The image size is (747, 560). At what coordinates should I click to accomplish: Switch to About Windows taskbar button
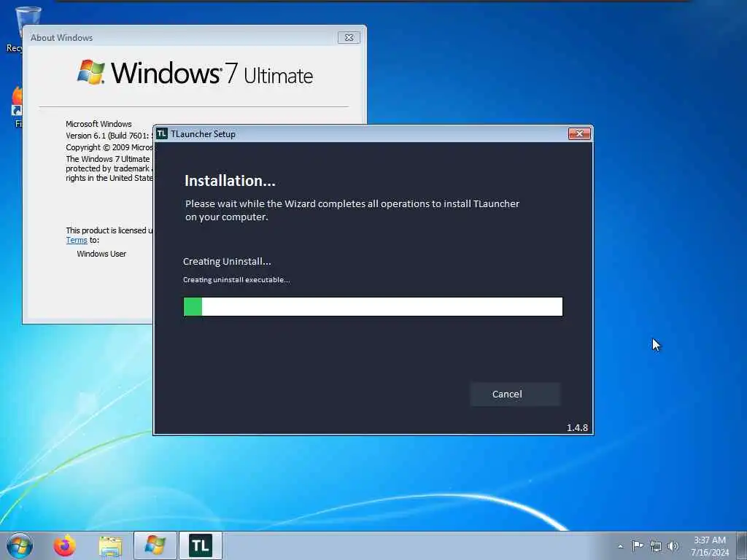click(x=155, y=545)
